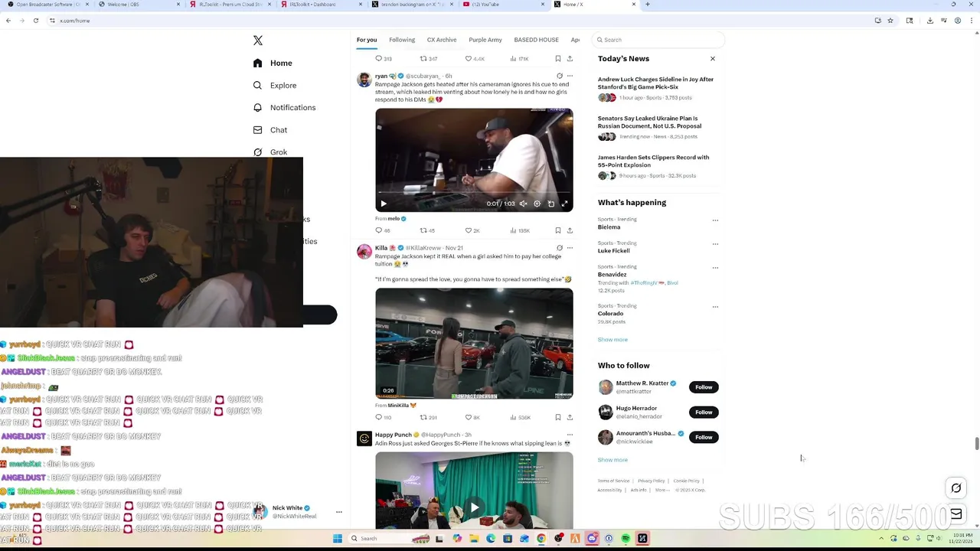This screenshot has height=551, width=980.
Task: Open the Andrew Luck Charges Sideline news story
Action: tap(656, 83)
